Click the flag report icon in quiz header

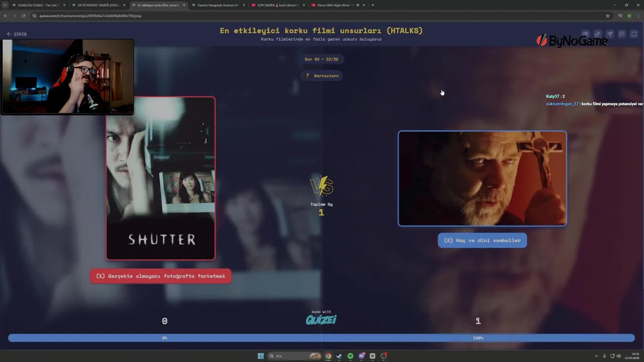click(x=622, y=34)
